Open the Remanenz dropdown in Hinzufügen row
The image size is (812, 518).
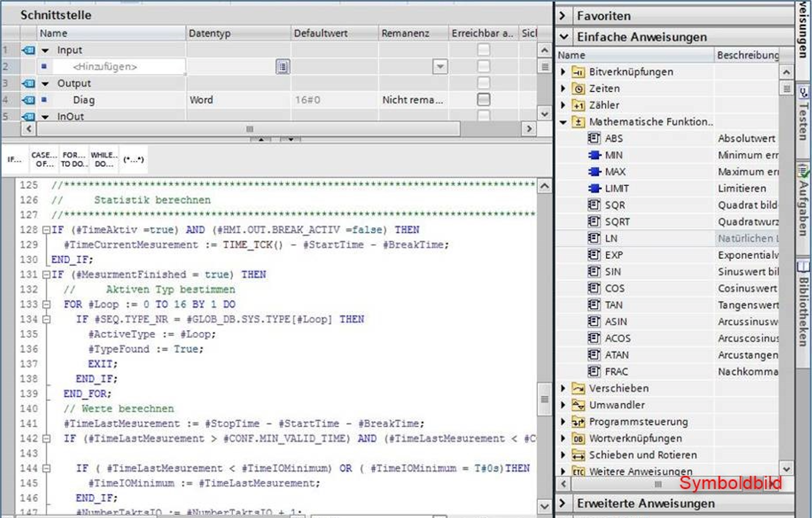pos(440,67)
